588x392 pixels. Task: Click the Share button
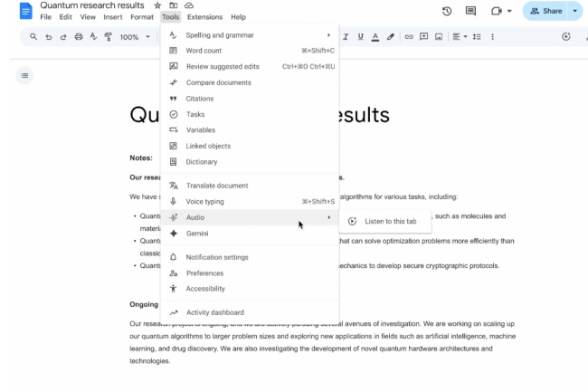click(x=546, y=11)
